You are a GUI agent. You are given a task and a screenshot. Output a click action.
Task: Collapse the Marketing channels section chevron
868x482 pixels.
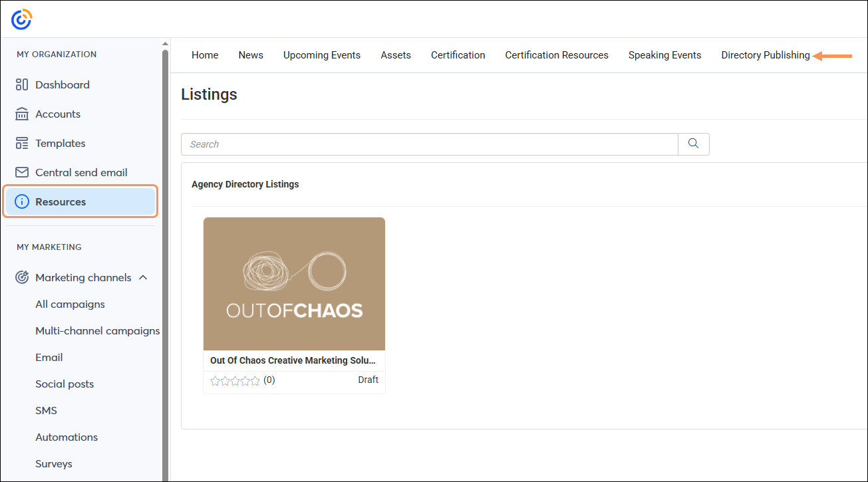(x=143, y=277)
